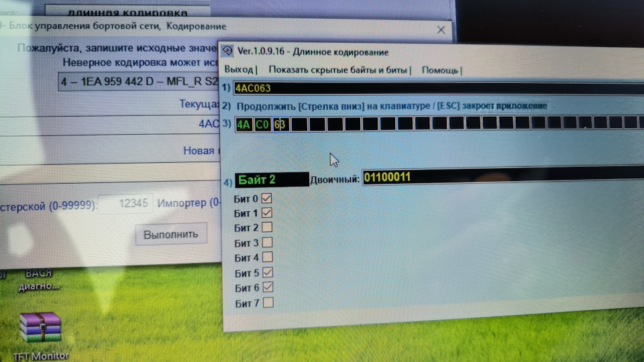Viewport: 644px width, 362px height.
Task: Disable the Бит 5 checkbox
Action: tap(268, 272)
